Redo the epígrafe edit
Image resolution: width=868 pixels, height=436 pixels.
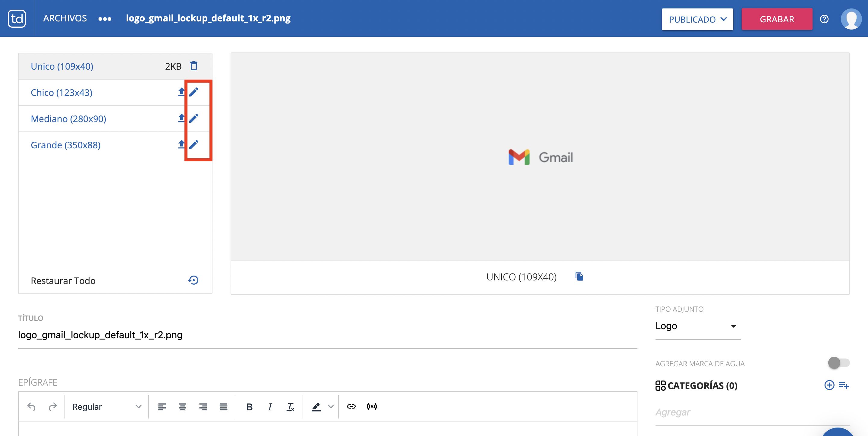52,407
